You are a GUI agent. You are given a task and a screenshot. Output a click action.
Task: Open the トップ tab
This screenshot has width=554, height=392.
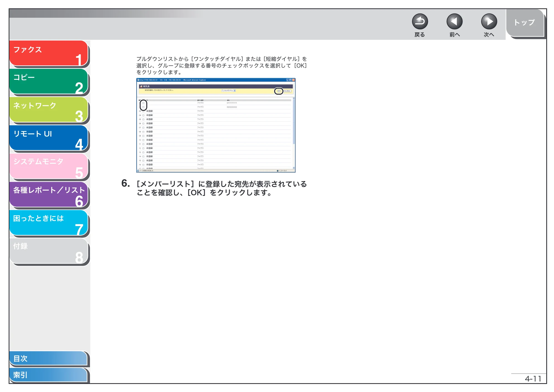point(525,23)
